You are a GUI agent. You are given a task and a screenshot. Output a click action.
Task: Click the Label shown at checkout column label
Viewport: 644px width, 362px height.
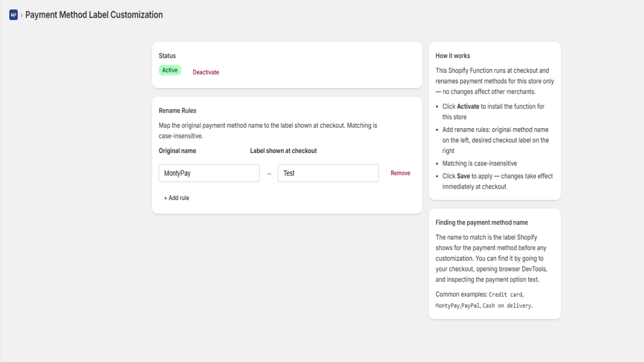[283, 151]
